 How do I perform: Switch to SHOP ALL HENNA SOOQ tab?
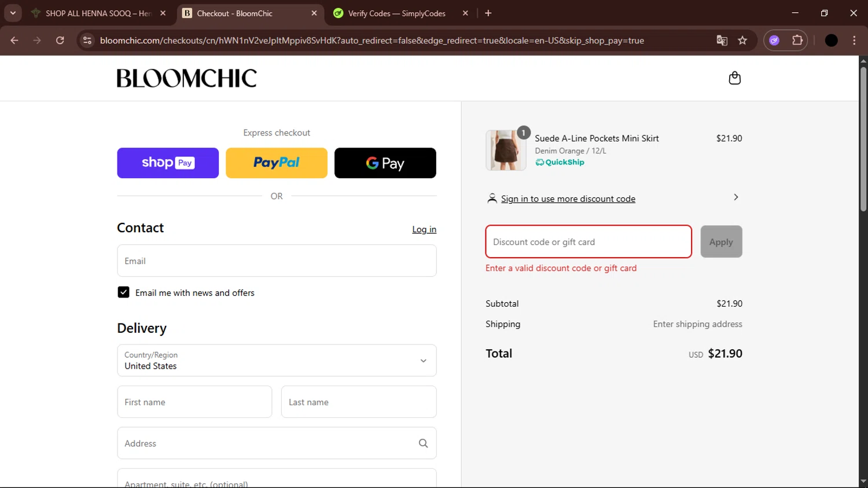tap(98, 13)
